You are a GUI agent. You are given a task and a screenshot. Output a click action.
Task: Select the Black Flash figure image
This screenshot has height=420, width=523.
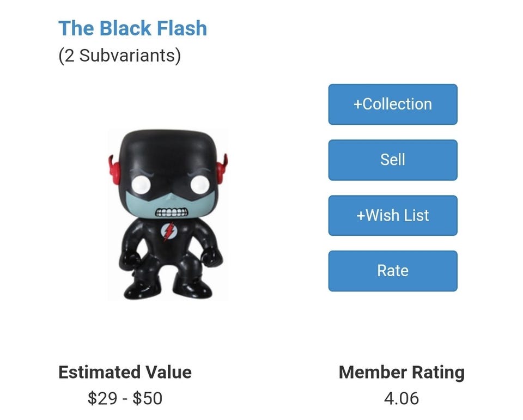(x=168, y=214)
